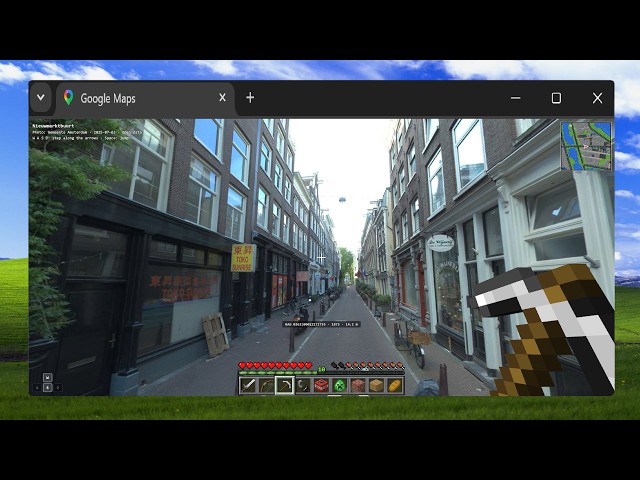Click the D right key indicator
This screenshot has height=480, width=640.
click(58, 388)
